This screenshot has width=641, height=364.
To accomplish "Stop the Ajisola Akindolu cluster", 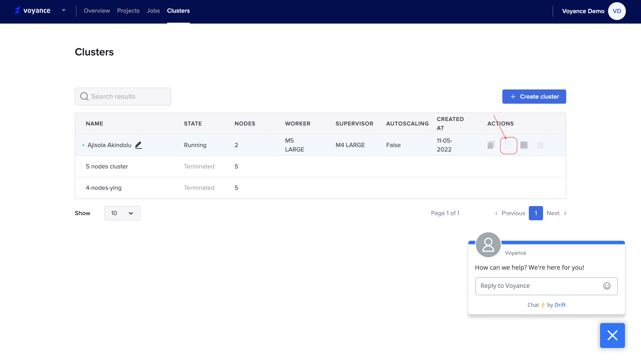I will pos(524,145).
